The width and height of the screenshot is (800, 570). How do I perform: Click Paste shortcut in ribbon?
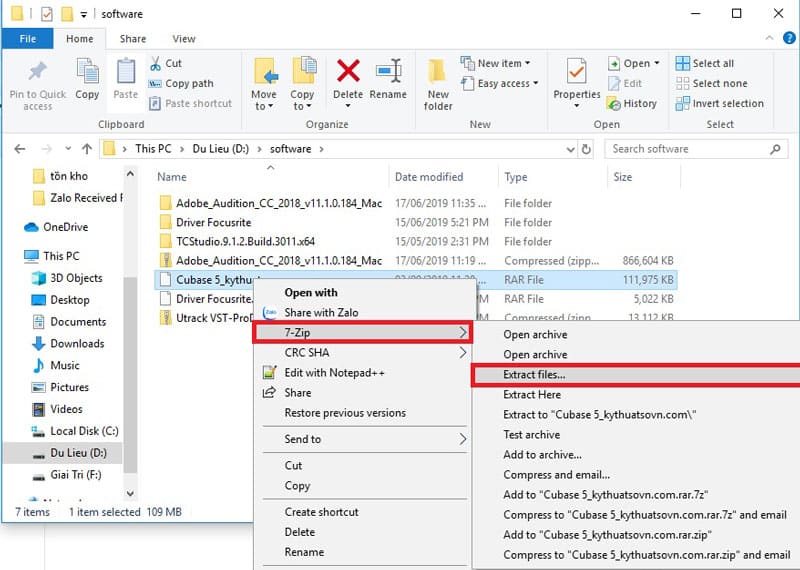pos(190,104)
